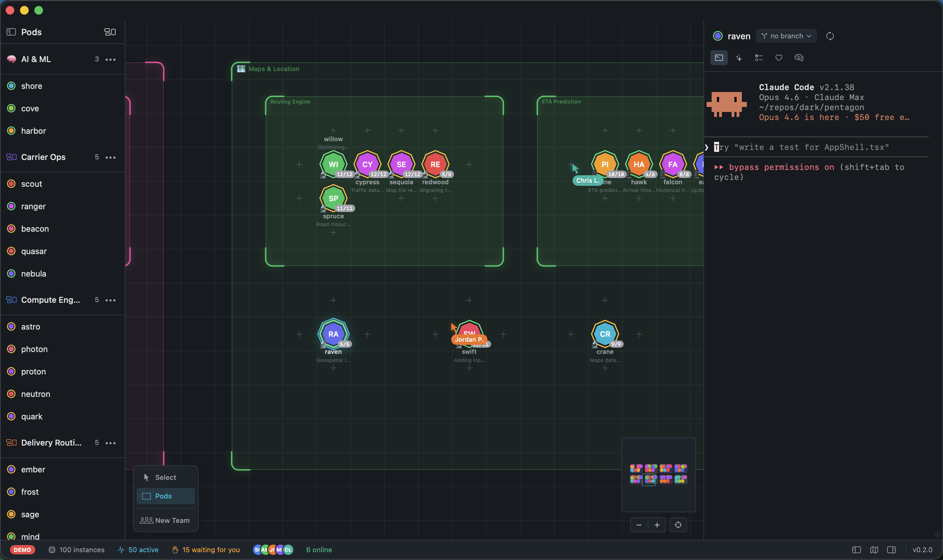
Task: Click the heart icon in the agent panel
Action: click(778, 57)
